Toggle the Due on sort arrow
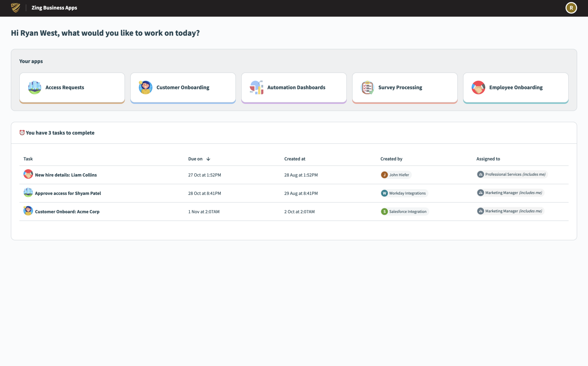The width and height of the screenshot is (588, 366). 208,159
